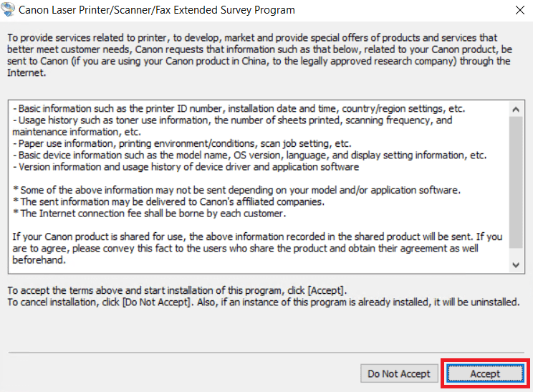Click the 'If your Canon product is shared' paragraph
This screenshot has width=533, height=392.
[x=257, y=249]
